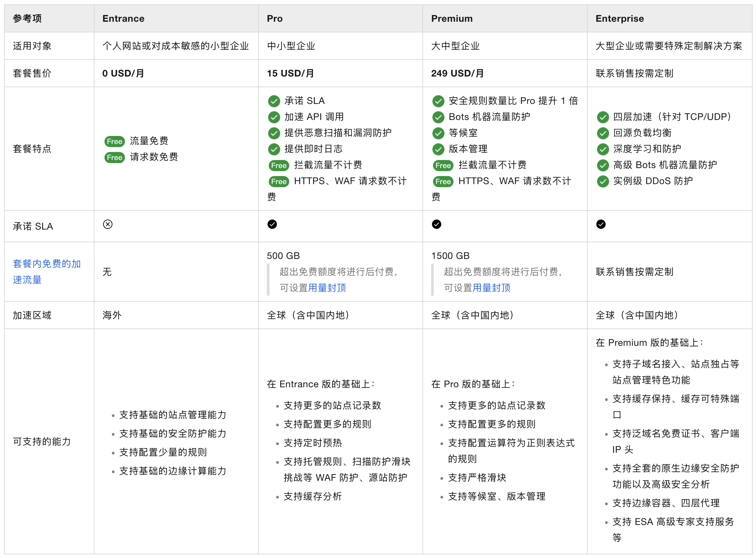Click the Premium column Free badge beside HTTPS、WAF 请求数不计费
This screenshot has height=558, width=756.
tap(443, 182)
